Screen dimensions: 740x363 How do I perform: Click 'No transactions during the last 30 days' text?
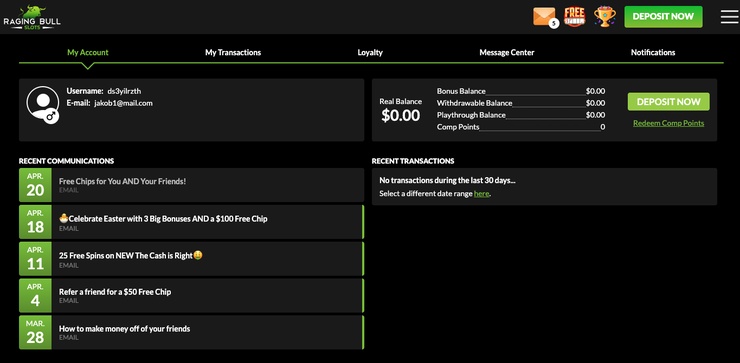click(447, 180)
